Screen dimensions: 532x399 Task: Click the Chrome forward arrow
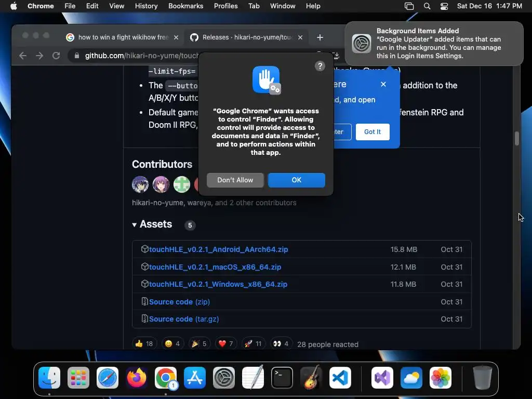click(39, 56)
